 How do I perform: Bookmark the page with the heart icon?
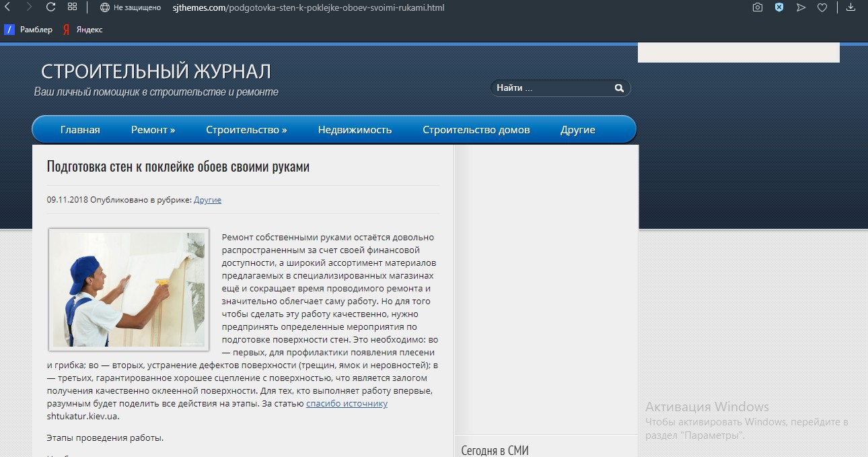tap(822, 7)
